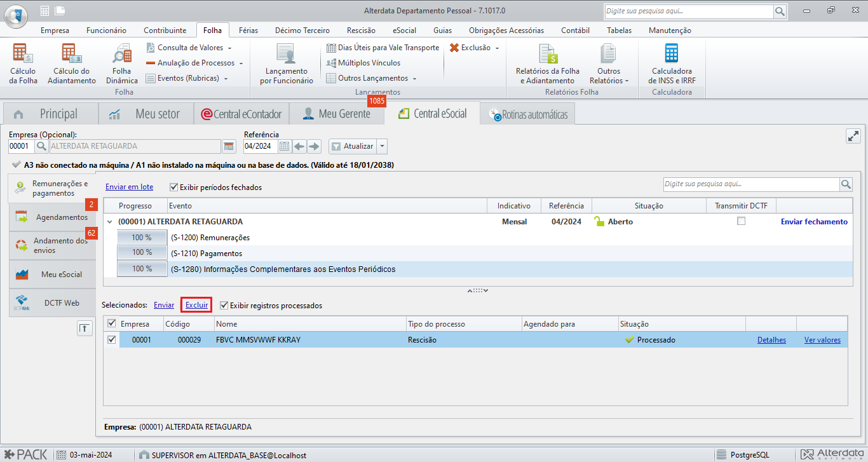Click the grid icon in title bar
This screenshot has width=868, height=462.
coord(44,10)
